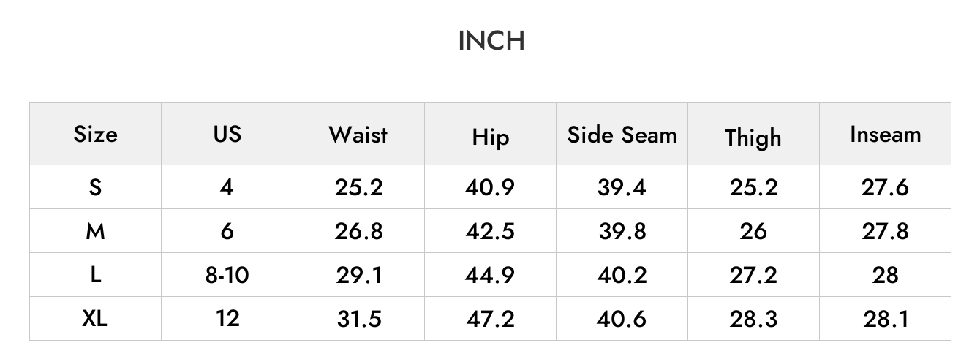Viewport: 980px width, 351px height.
Task: Click the waist value 31.5
Action: (x=358, y=319)
